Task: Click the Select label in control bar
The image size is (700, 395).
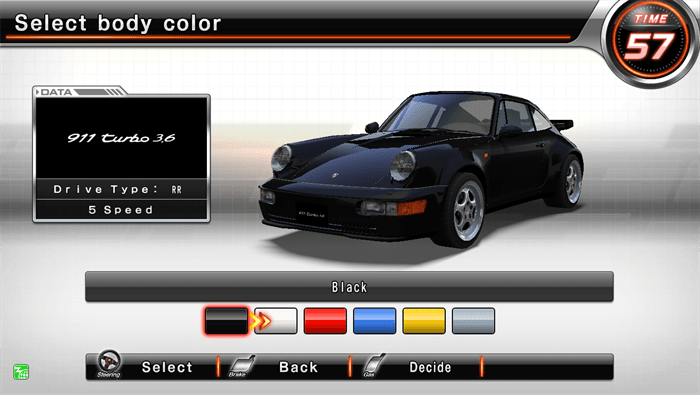Action: 167,367
